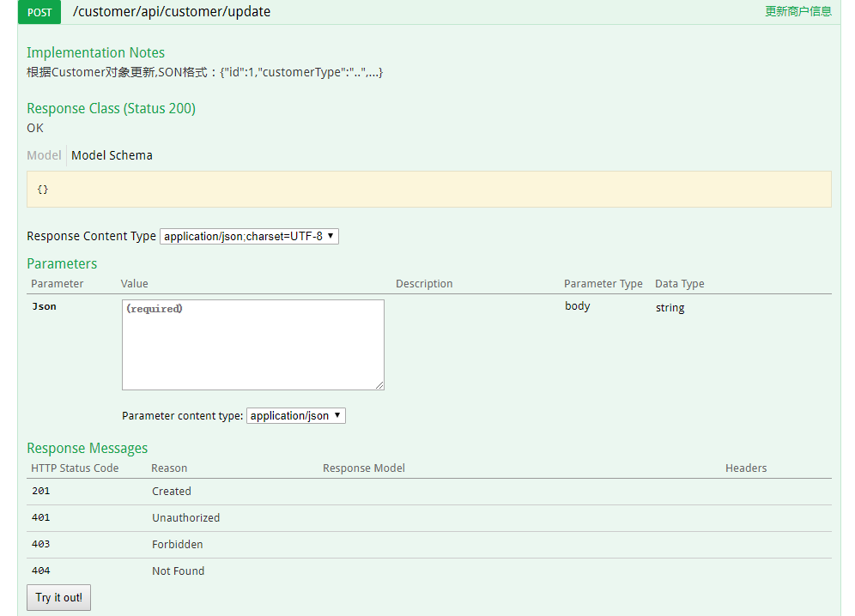Image resolution: width=855 pixels, height=616 pixels.
Task: Switch to the Model tab
Action: [x=44, y=155]
